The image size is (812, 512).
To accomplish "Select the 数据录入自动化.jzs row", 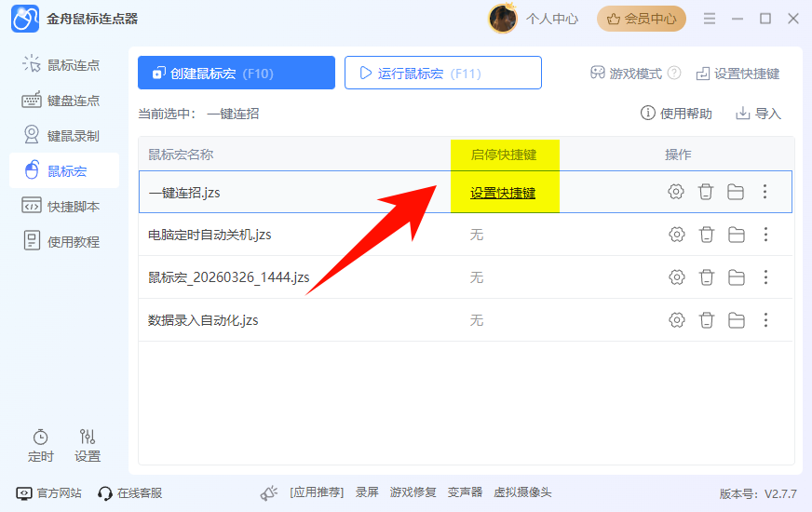I will point(465,320).
